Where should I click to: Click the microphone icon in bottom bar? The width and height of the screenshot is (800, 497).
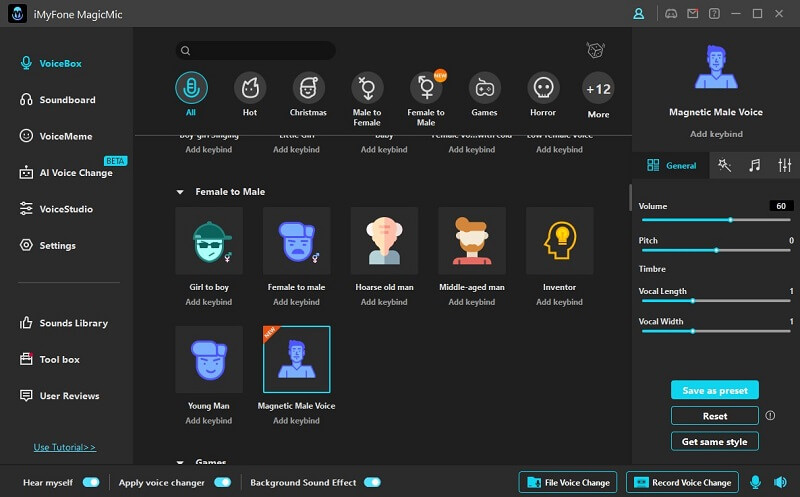[x=756, y=482]
